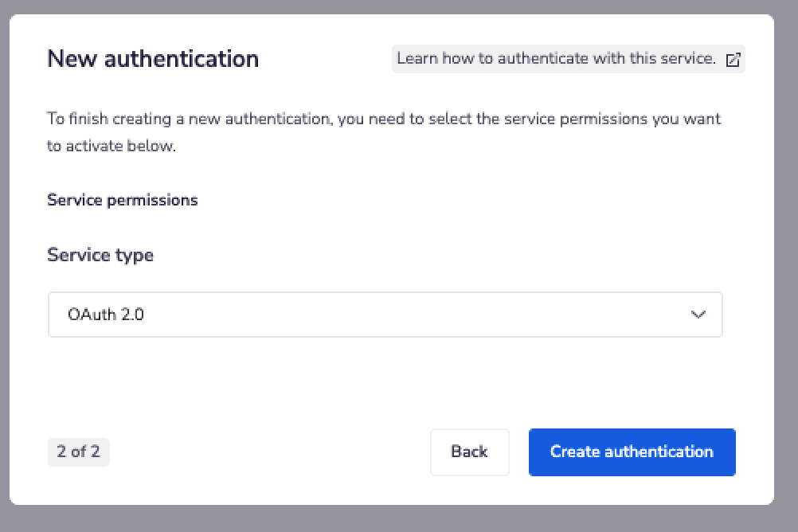798x532 pixels.
Task: Click the gray badge showing the step count
Action: coord(78,452)
